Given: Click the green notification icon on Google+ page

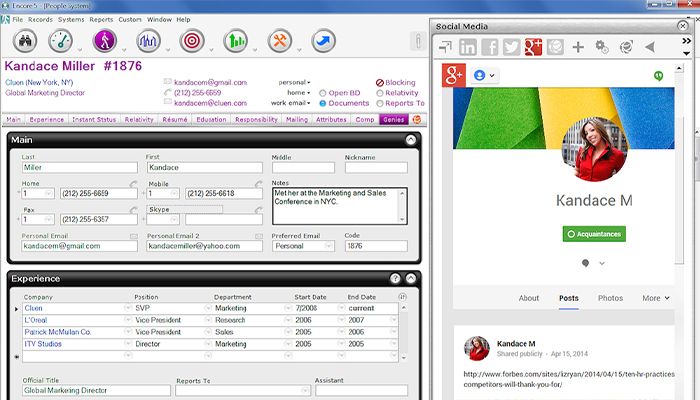Looking at the screenshot, I should coord(658,76).
